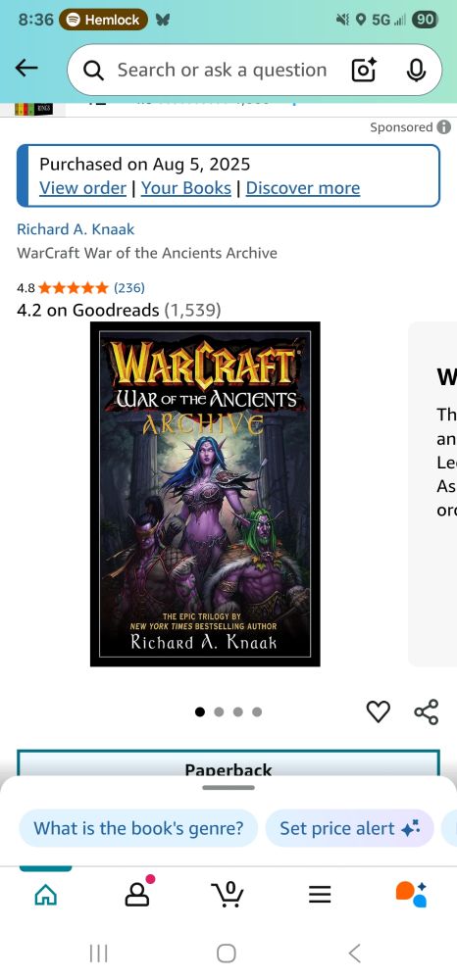Tap the share icon
Screen dimensions: 457x980
427,711
